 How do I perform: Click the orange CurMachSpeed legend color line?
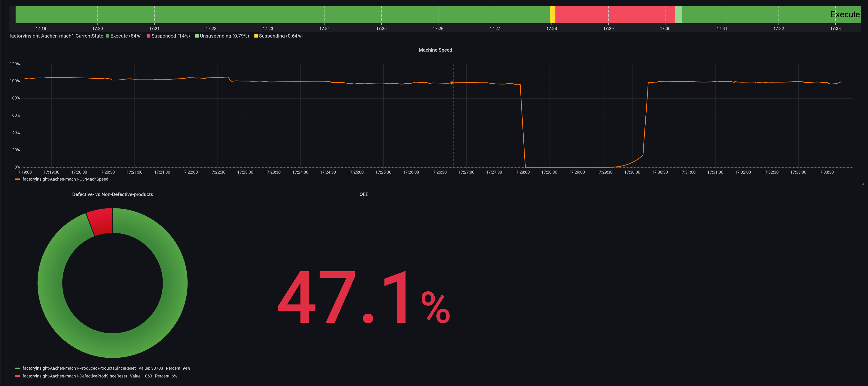(18, 179)
